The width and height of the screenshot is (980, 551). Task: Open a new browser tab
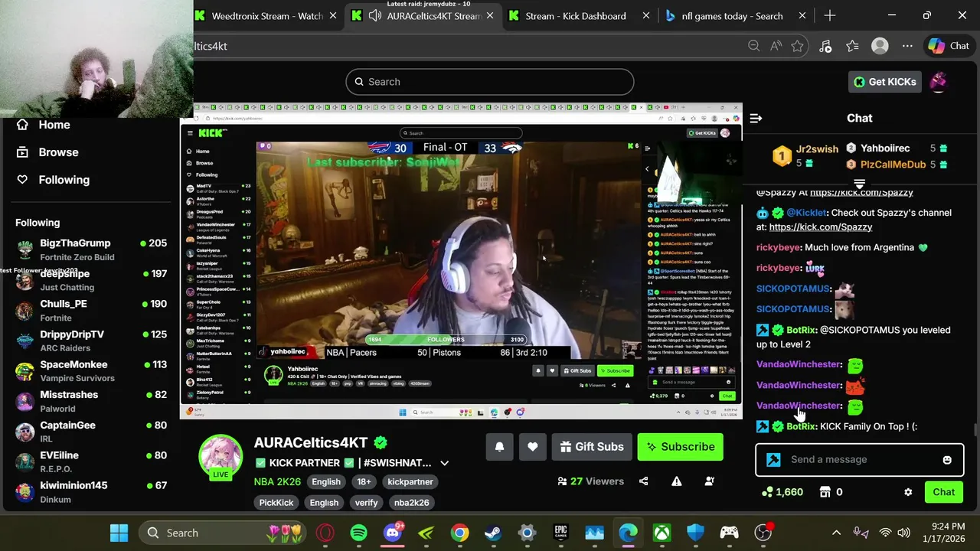[x=830, y=15]
